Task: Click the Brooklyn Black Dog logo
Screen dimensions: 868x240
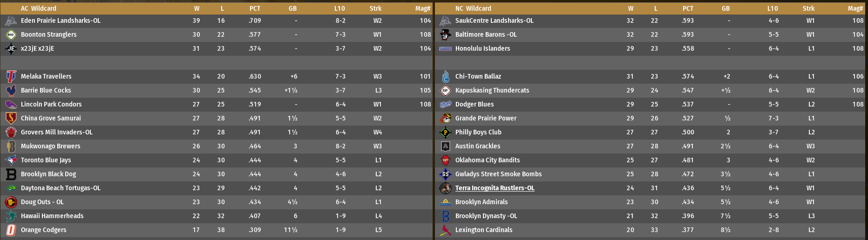Action: click(x=11, y=174)
